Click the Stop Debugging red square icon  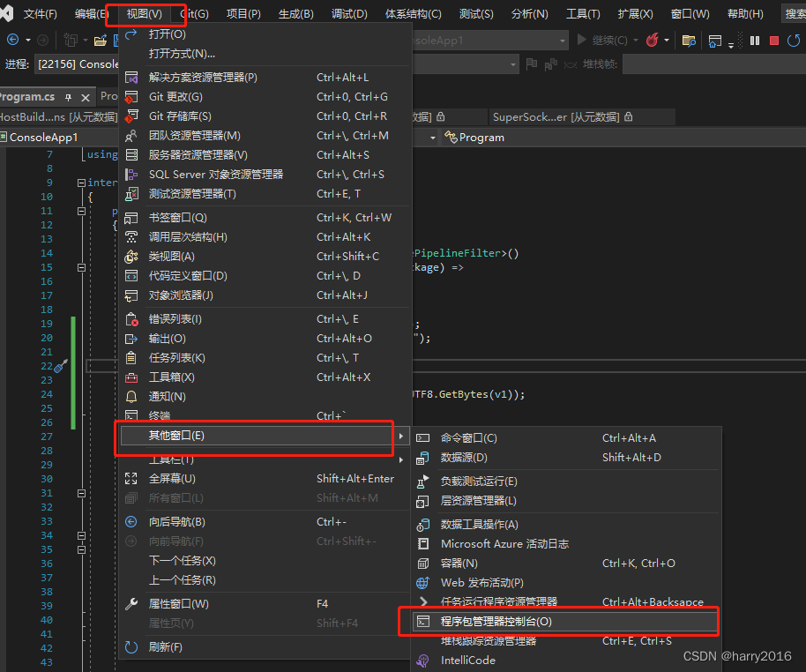774,40
